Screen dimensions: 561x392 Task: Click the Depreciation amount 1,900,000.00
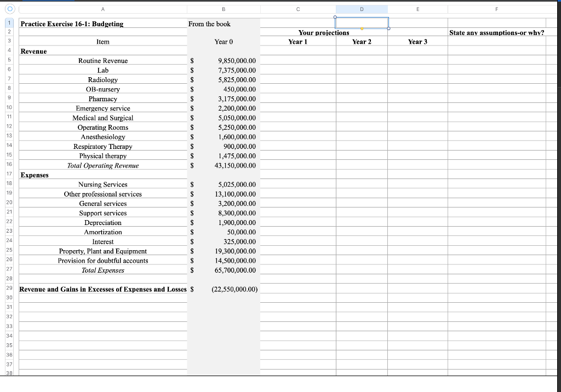pyautogui.click(x=237, y=222)
